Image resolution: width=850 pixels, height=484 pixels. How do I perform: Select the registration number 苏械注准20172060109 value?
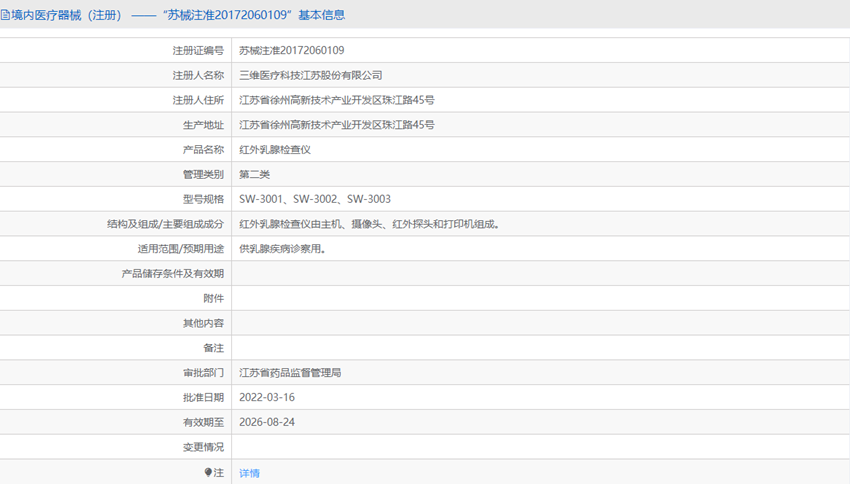pyautogui.click(x=292, y=50)
